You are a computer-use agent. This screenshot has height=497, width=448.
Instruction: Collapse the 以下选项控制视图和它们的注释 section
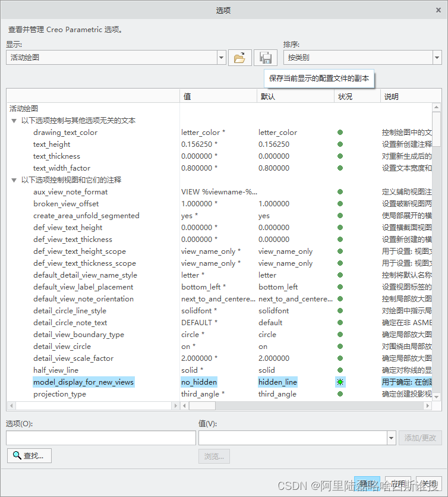[x=14, y=180]
